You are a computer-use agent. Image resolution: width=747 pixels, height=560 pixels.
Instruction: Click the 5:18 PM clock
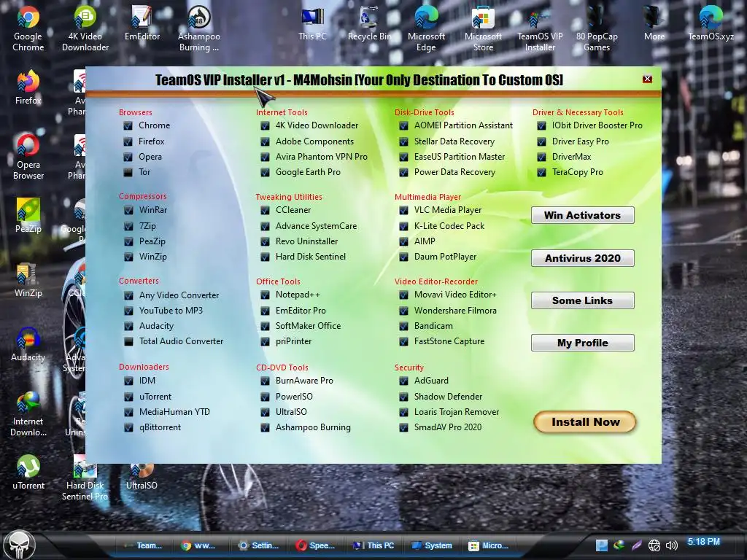point(704,542)
